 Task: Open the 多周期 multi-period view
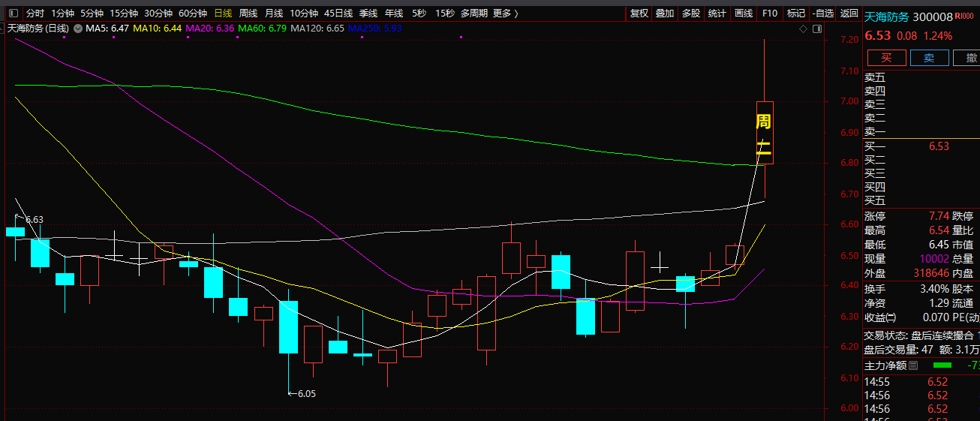click(475, 14)
